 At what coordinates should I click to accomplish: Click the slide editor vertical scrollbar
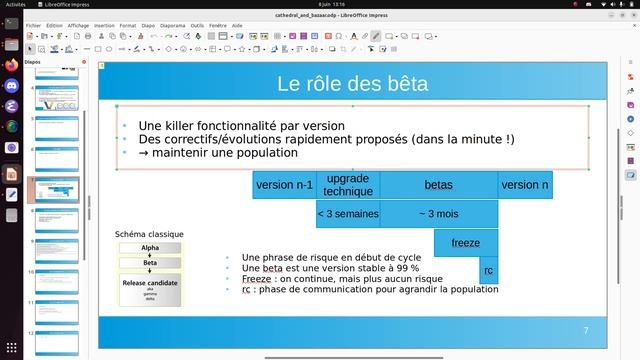(618, 206)
